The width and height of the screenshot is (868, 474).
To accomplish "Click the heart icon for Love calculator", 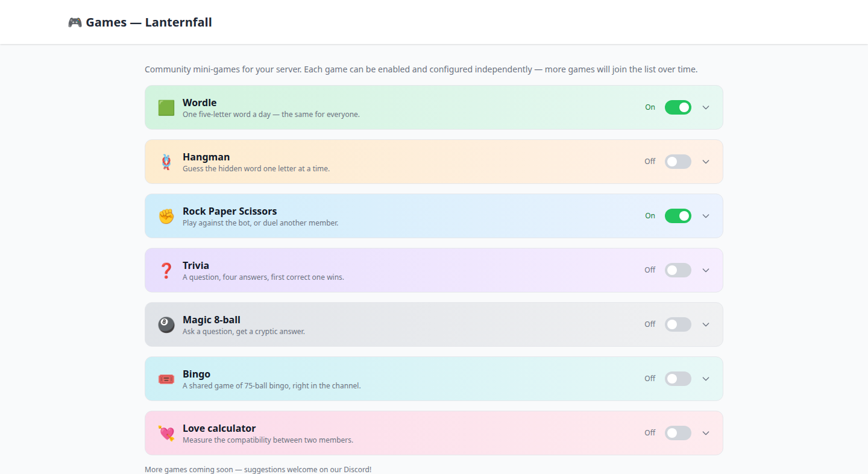I will click(166, 434).
